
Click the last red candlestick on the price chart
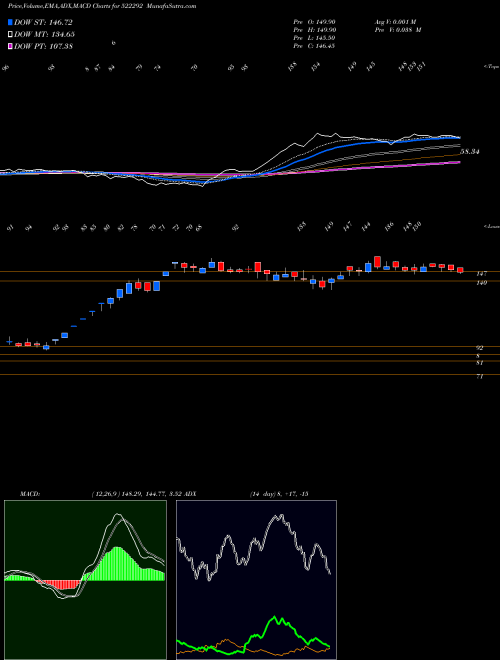(x=460, y=270)
